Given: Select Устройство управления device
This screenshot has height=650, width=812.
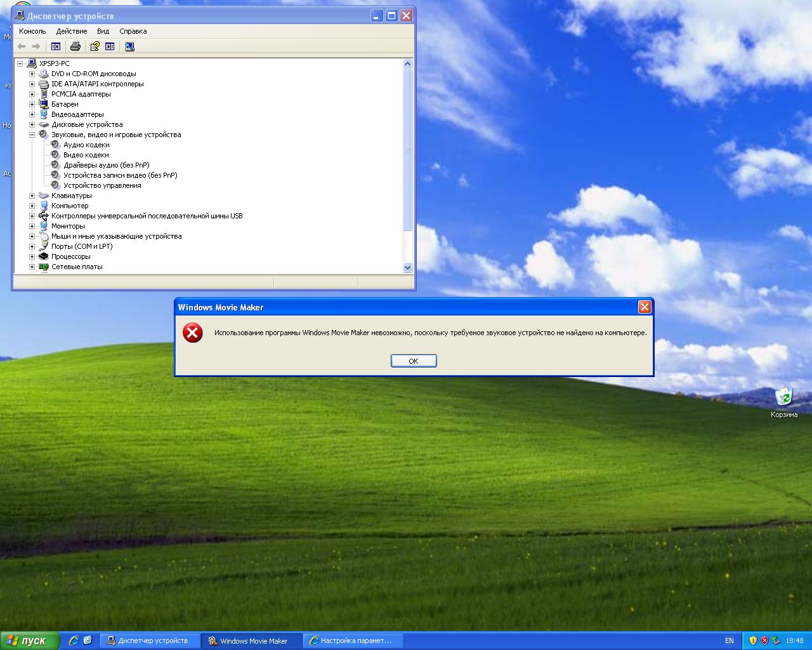Looking at the screenshot, I should (x=102, y=185).
